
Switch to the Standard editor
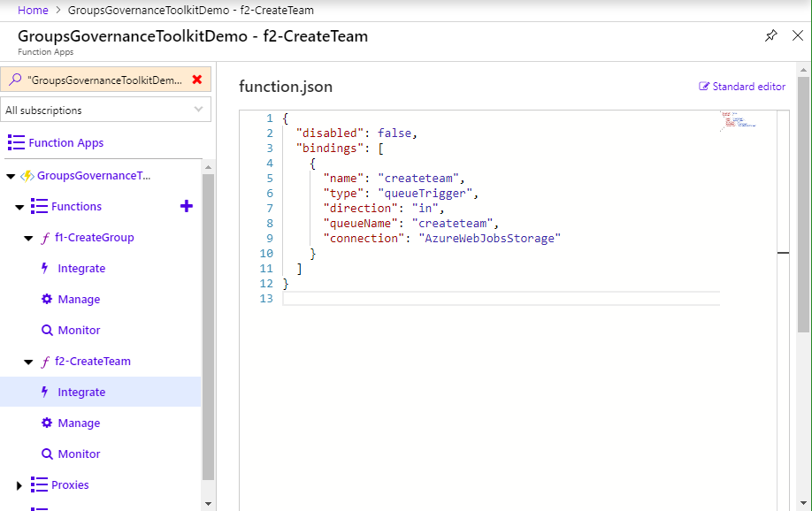[742, 87]
